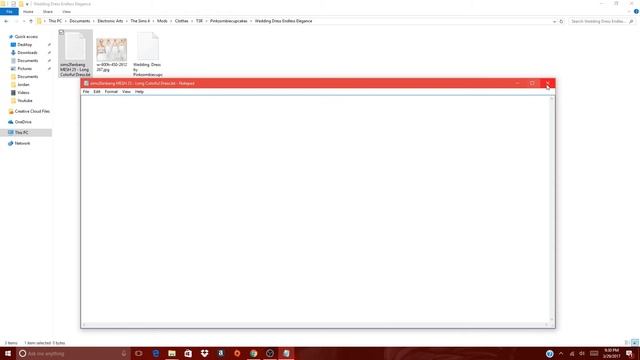This screenshot has height=360, width=640.
Task: Open the Youtube folder in the sidebar
Action: pyautogui.click(x=24, y=100)
